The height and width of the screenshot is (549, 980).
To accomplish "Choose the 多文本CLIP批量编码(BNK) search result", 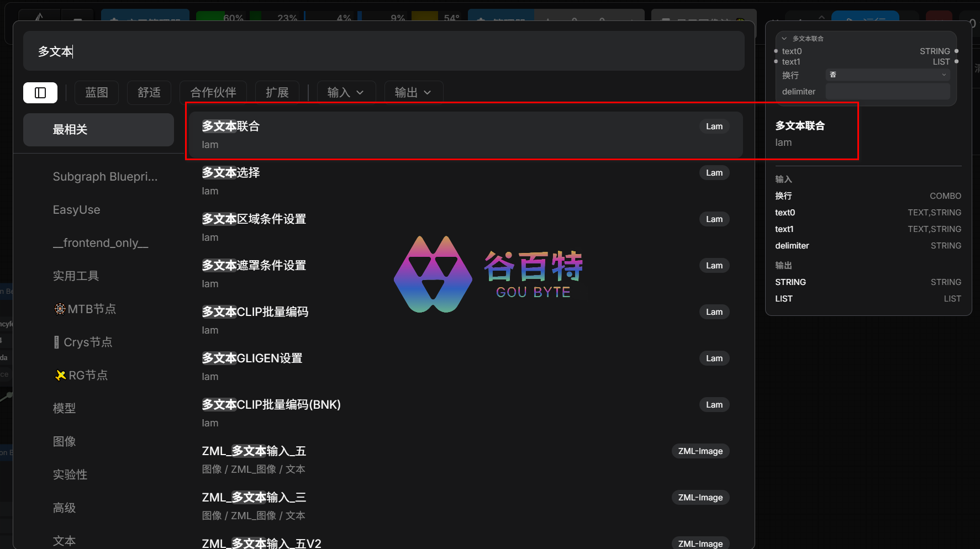I will pyautogui.click(x=466, y=413).
